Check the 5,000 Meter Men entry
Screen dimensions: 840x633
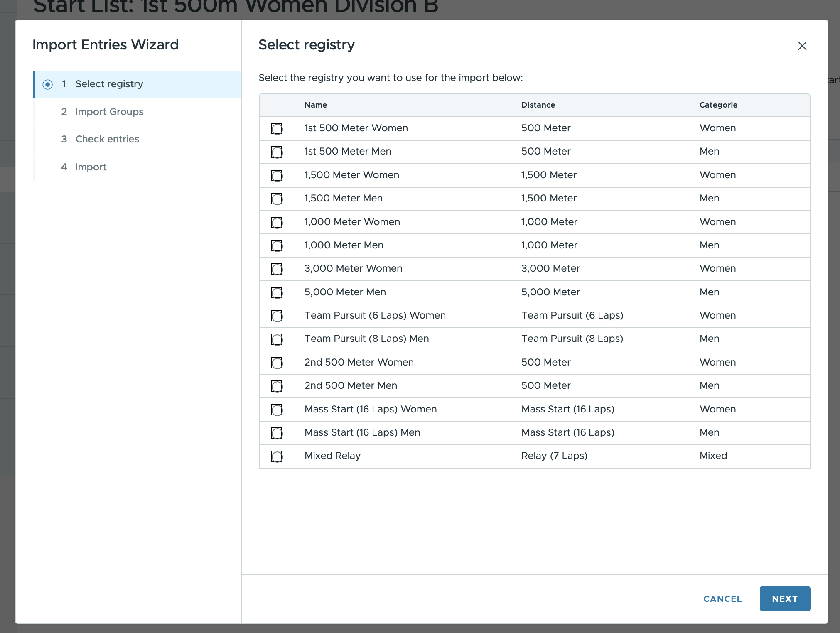[x=277, y=292]
